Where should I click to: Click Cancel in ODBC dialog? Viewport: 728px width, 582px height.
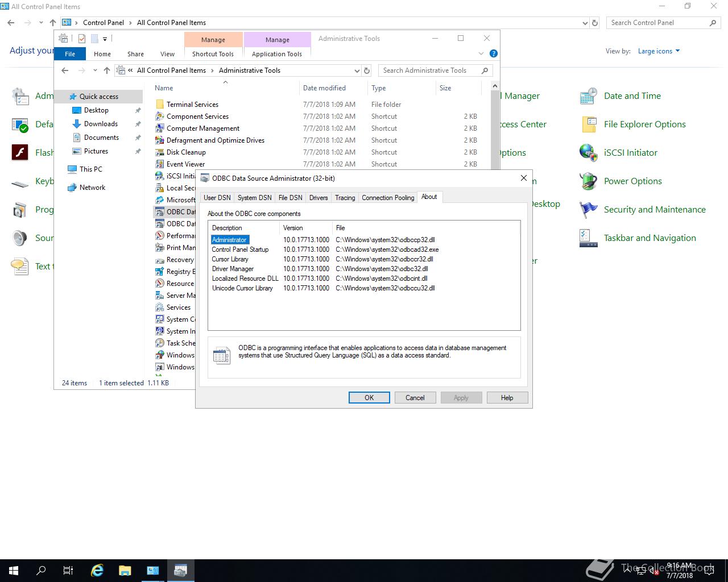point(415,398)
